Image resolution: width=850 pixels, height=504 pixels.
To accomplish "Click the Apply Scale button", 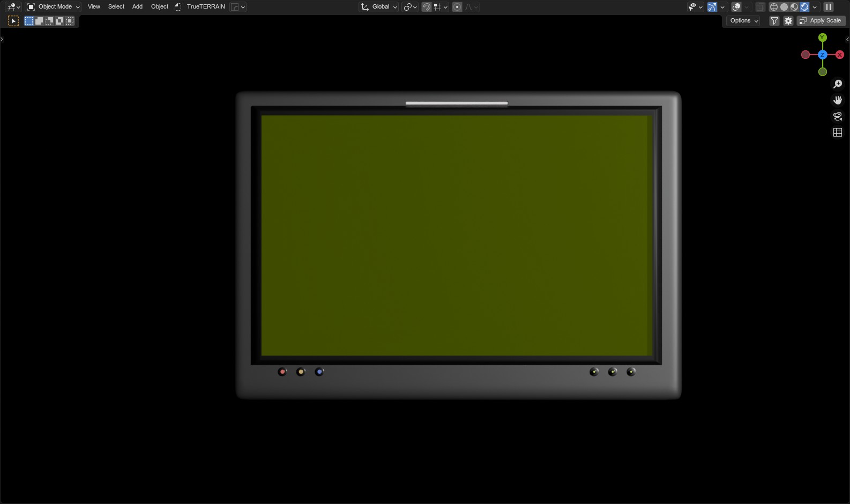I will [x=821, y=21].
